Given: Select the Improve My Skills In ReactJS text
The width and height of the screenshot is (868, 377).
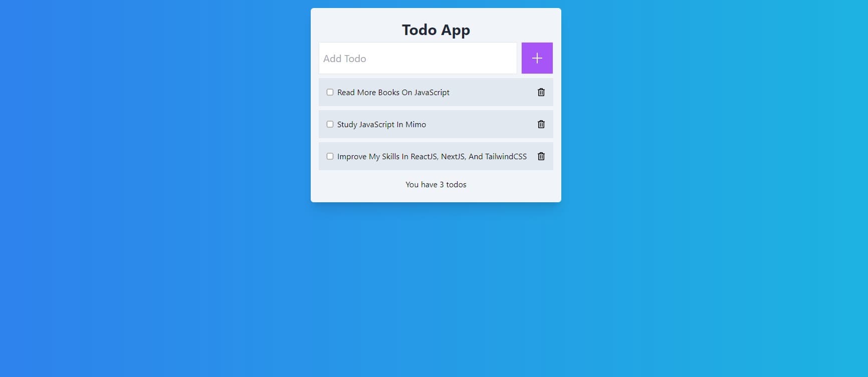Looking at the screenshot, I should pos(432,157).
